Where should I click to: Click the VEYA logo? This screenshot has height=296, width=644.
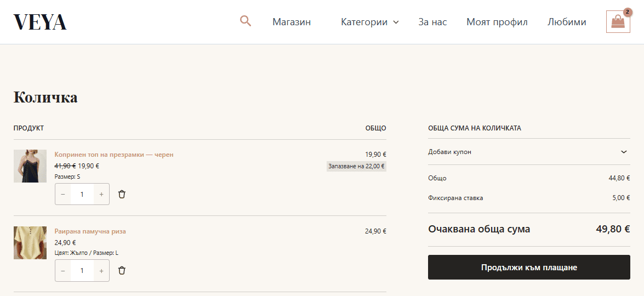[40, 22]
